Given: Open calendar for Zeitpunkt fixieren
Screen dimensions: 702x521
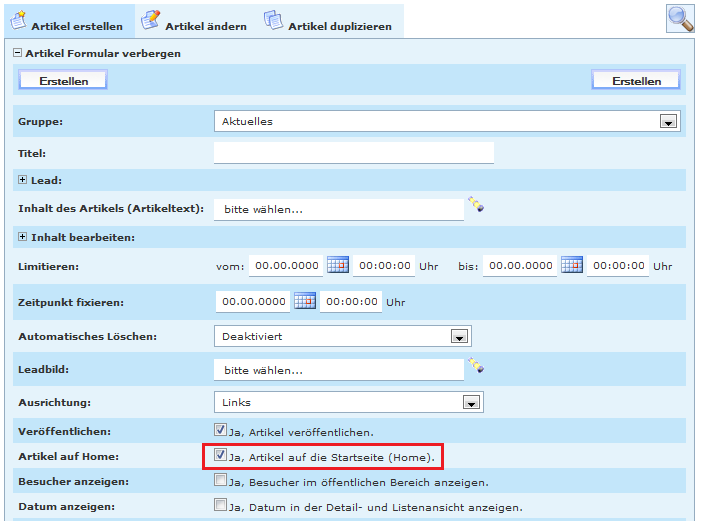Looking at the screenshot, I should tap(304, 301).
